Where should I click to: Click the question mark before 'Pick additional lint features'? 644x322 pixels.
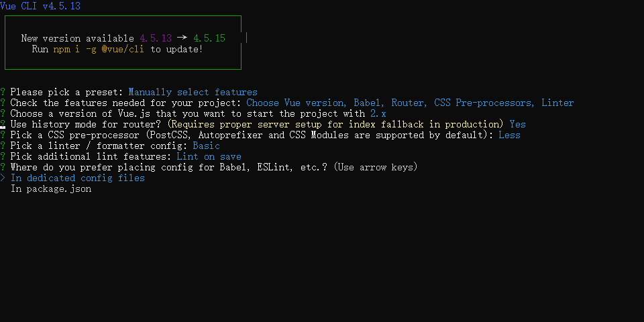(x=3, y=156)
